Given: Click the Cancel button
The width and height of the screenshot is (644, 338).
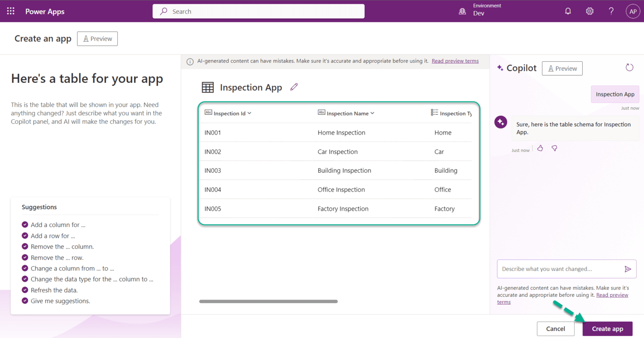Looking at the screenshot, I should 555,328.
